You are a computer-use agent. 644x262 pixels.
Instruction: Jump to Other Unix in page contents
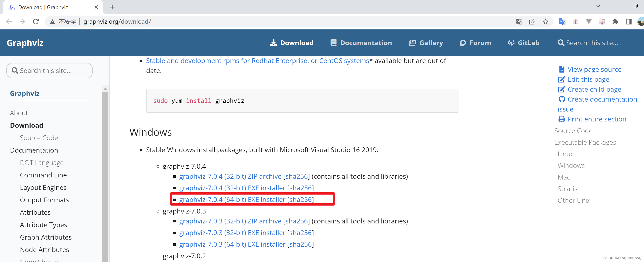coord(574,200)
